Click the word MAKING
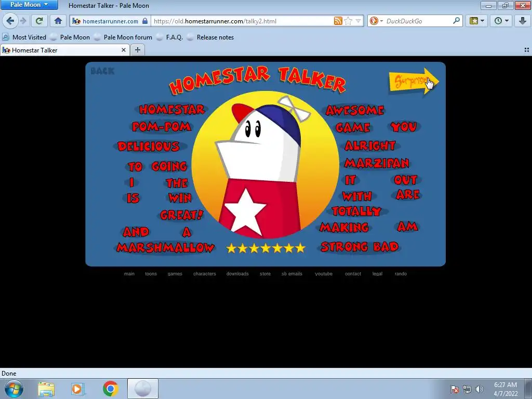This screenshot has width=532, height=399. click(344, 227)
